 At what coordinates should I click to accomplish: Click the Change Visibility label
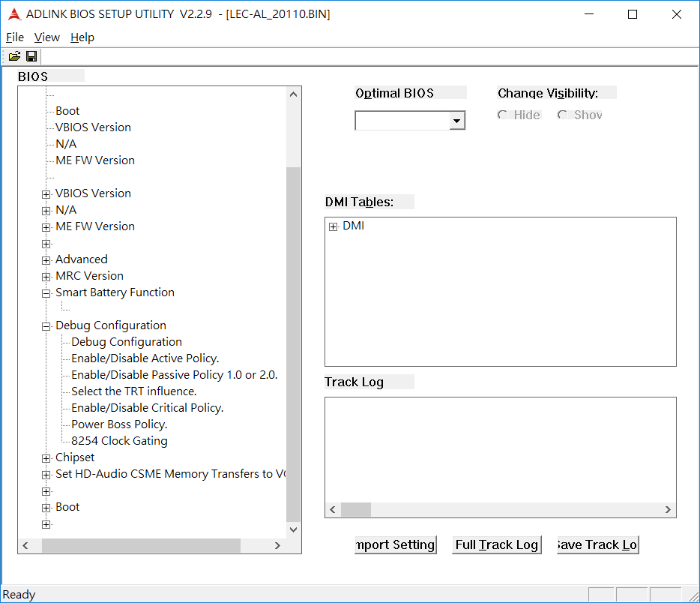click(548, 93)
